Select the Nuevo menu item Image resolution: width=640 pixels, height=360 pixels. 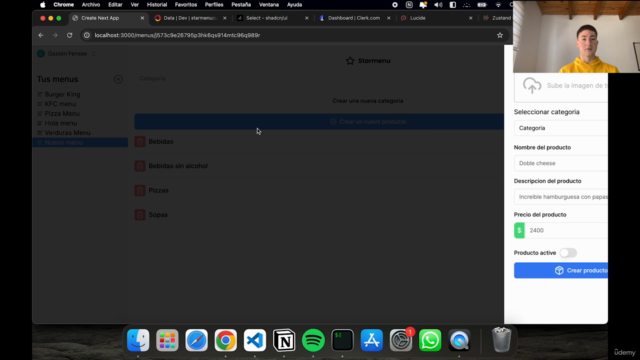tap(80, 142)
